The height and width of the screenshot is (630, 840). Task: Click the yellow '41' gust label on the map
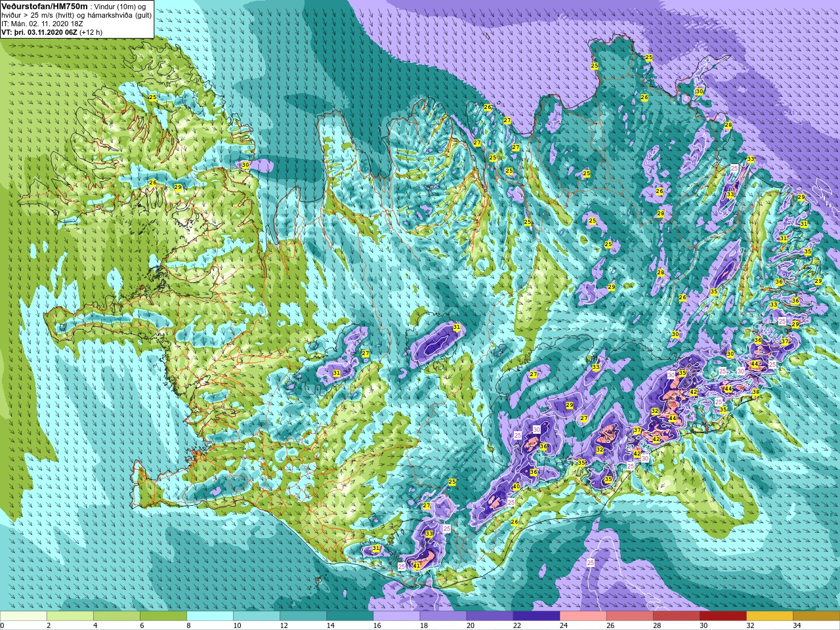point(417,565)
